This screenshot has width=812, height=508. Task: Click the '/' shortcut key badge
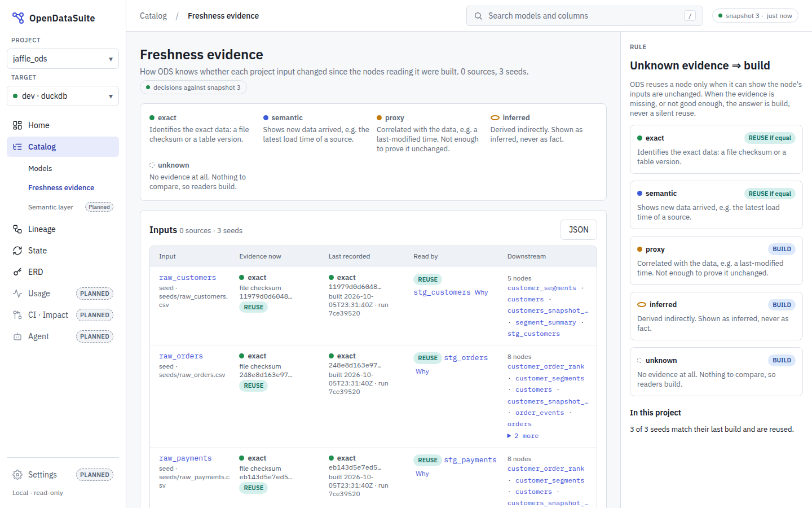pyautogui.click(x=690, y=16)
